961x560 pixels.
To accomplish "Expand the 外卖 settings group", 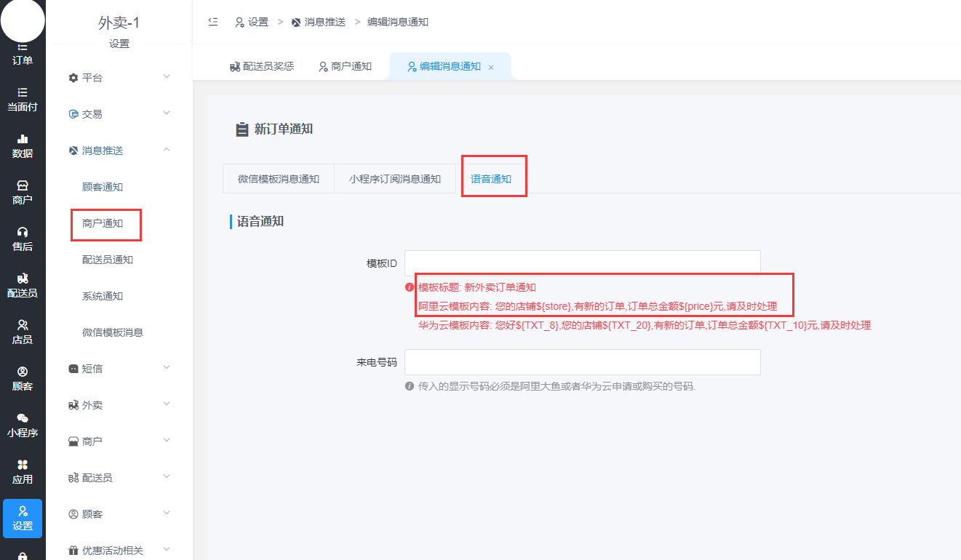I will click(167, 404).
